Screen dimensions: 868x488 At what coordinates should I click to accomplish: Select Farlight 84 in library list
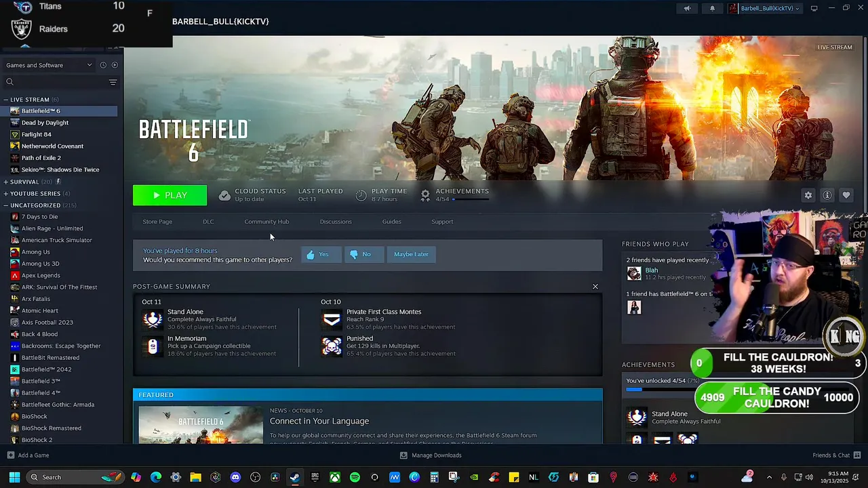tap(59, 134)
